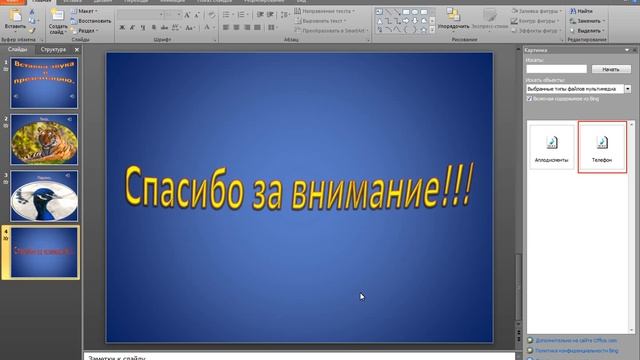Screen dimensions: 640x360
Task: Switch to the Структура pane tab
Action: [53, 49]
